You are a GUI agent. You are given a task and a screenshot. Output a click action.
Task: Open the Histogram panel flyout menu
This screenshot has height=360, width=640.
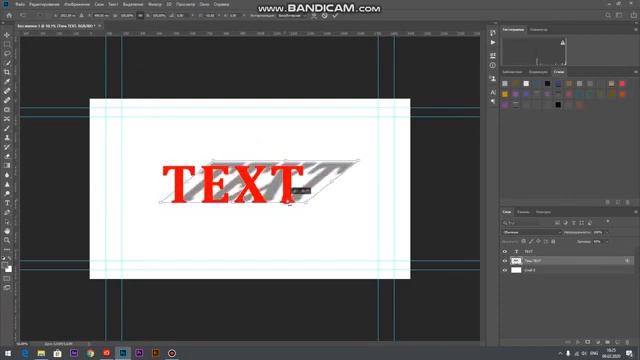pos(636,29)
